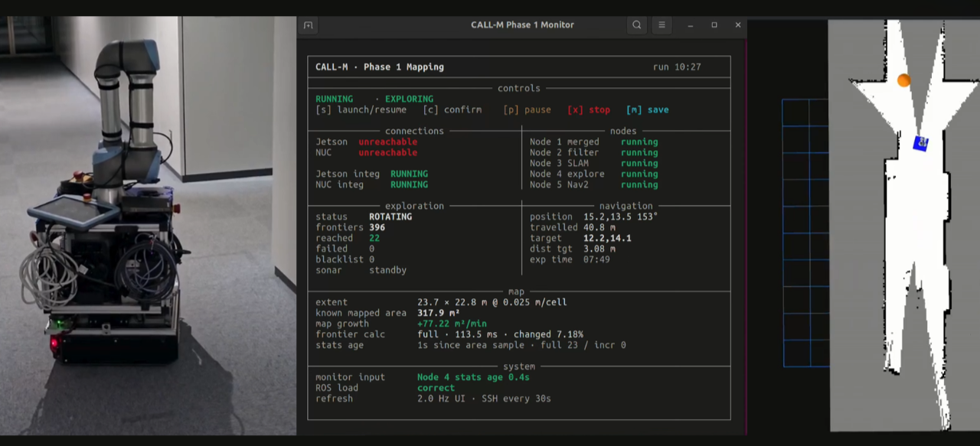Viewport: 980px width, 446px height.
Task: Click sonar standby entry
Action: click(x=361, y=271)
